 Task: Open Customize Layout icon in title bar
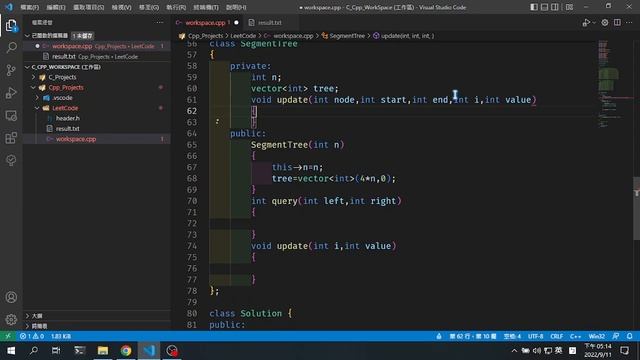pyautogui.click(x=569, y=7)
